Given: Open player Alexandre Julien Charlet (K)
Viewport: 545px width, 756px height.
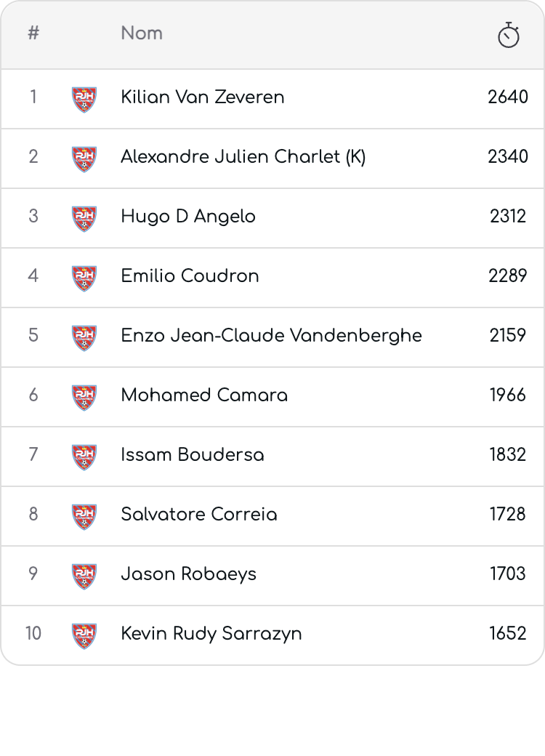Looking at the screenshot, I should 243,157.
